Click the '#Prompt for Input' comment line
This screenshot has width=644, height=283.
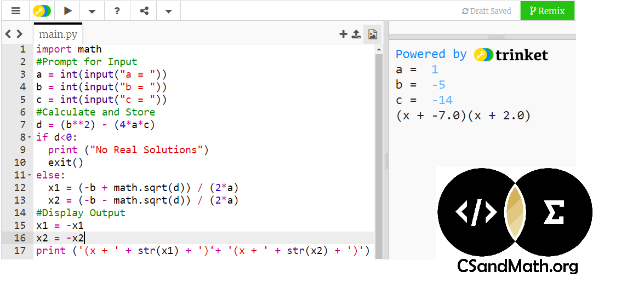[x=87, y=62]
